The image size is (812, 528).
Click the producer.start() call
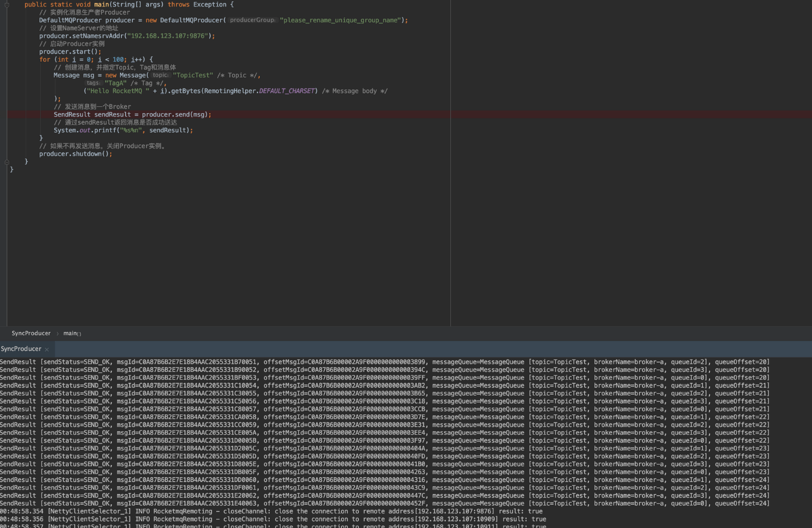pyautogui.click(x=70, y=52)
